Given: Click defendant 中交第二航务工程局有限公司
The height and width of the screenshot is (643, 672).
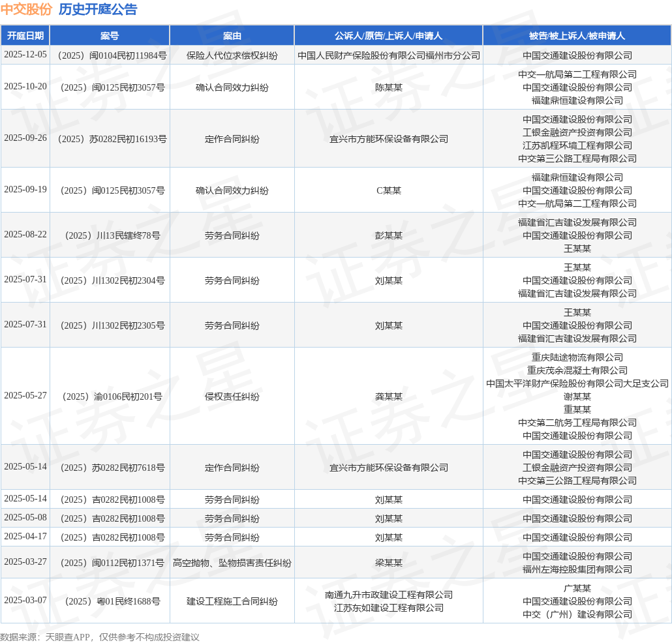Looking at the screenshot, I should [x=577, y=423].
